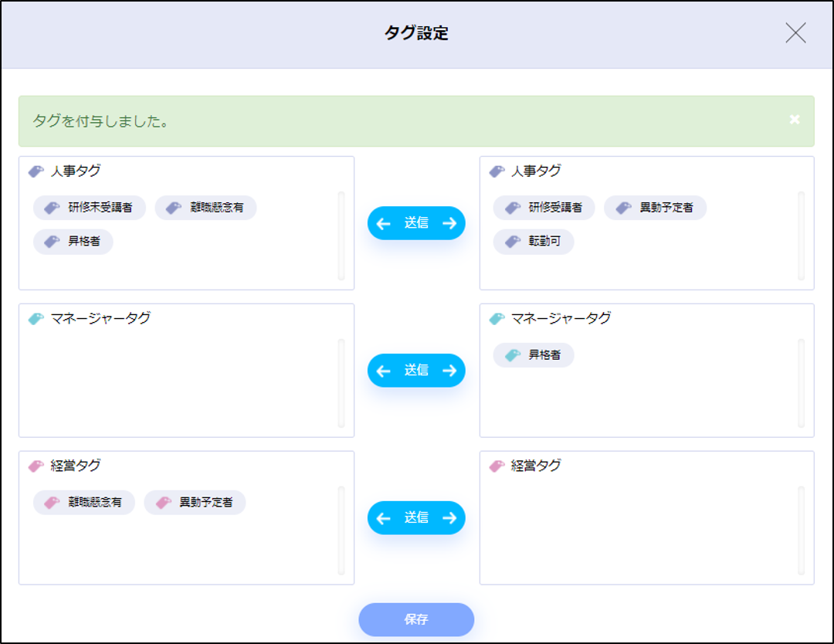834x644 pixels.
Task: Click the left arrow in 経営タグ 送信 button
Action: point(384,518)
